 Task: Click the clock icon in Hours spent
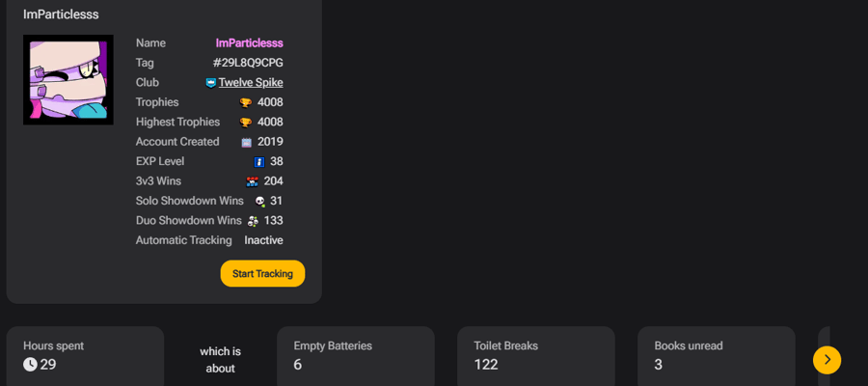tap(30, 365)
